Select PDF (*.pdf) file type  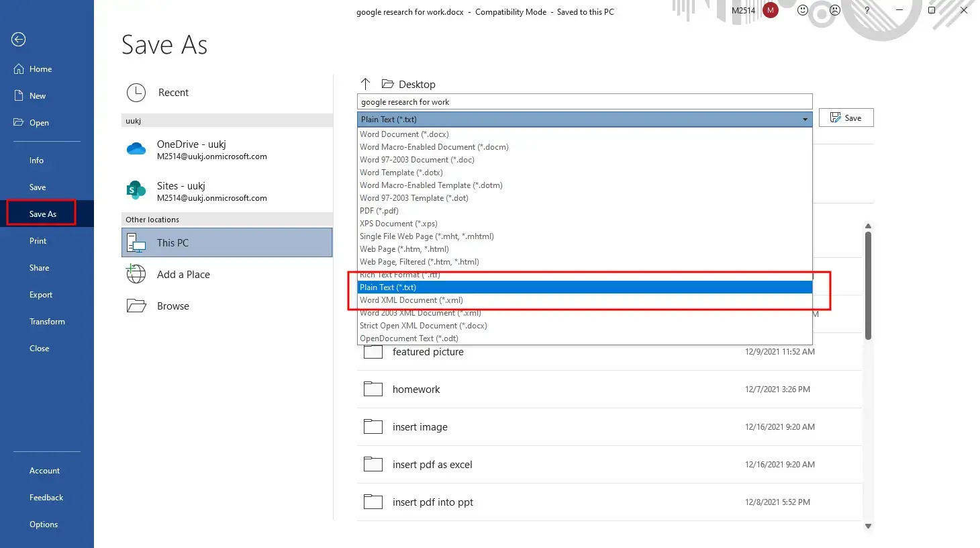click(x=585, y=211)
